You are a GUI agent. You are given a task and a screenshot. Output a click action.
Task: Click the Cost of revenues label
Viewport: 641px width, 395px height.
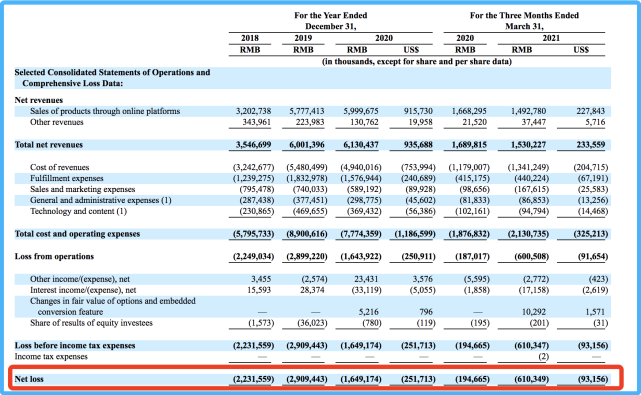[x=59, y=167]
